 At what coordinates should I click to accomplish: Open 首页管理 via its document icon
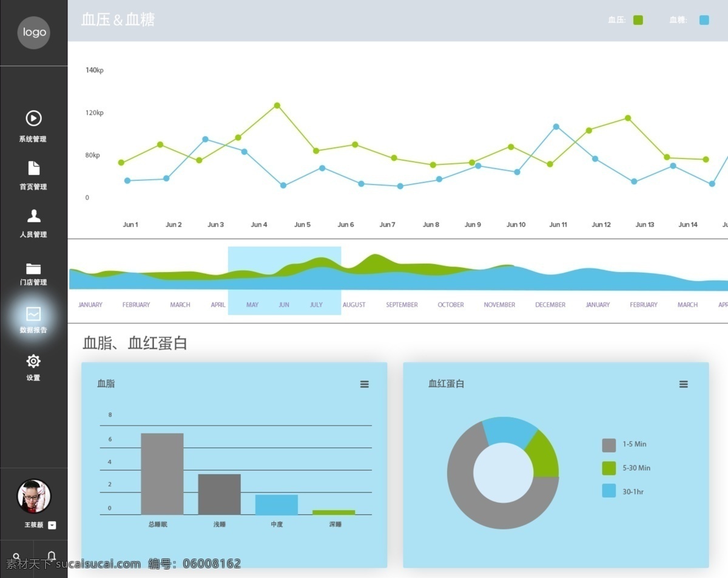pos(33,168)
